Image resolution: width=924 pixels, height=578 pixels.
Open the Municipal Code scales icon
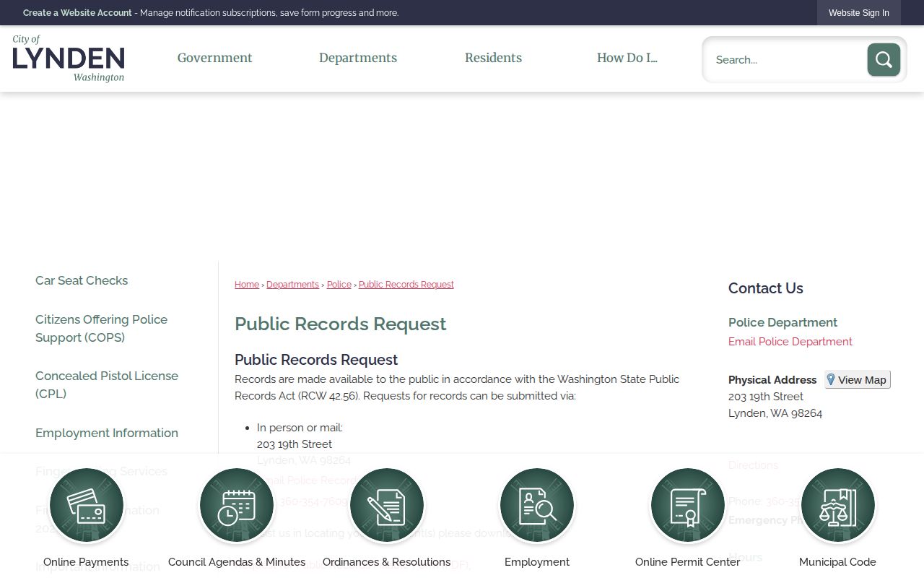coord(837,506)
